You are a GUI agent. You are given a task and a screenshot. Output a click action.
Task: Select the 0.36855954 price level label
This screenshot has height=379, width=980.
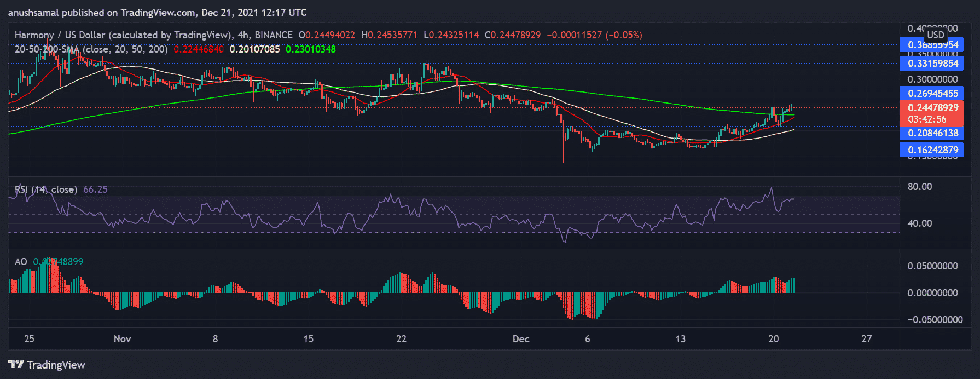(932, 45)
